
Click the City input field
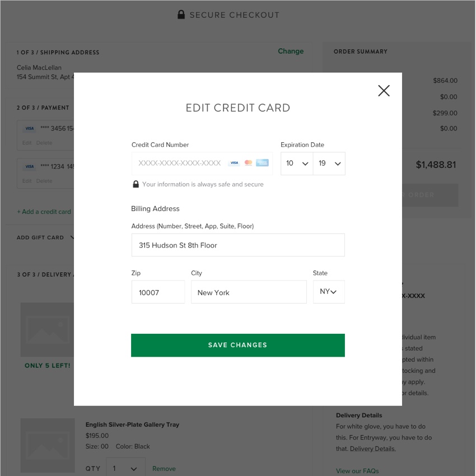[249, 292]
